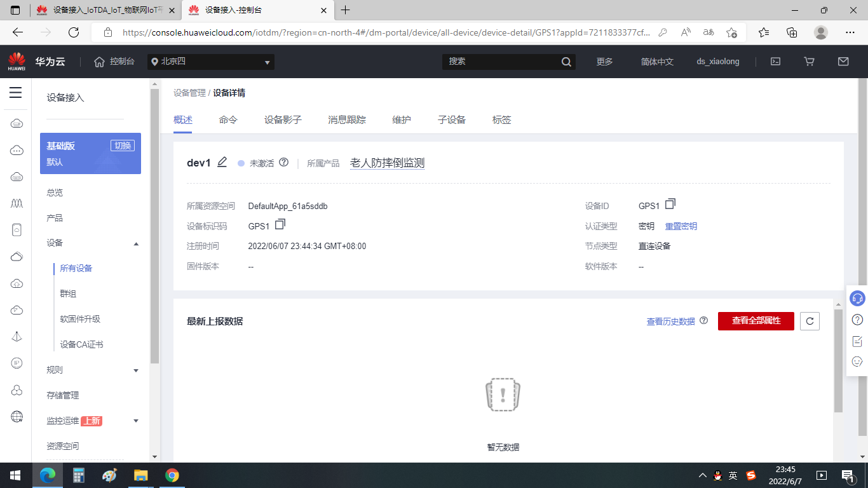The image size is (868, 488).
Task: Open the 重置密钥 link
Action: (x=681, y=226)
